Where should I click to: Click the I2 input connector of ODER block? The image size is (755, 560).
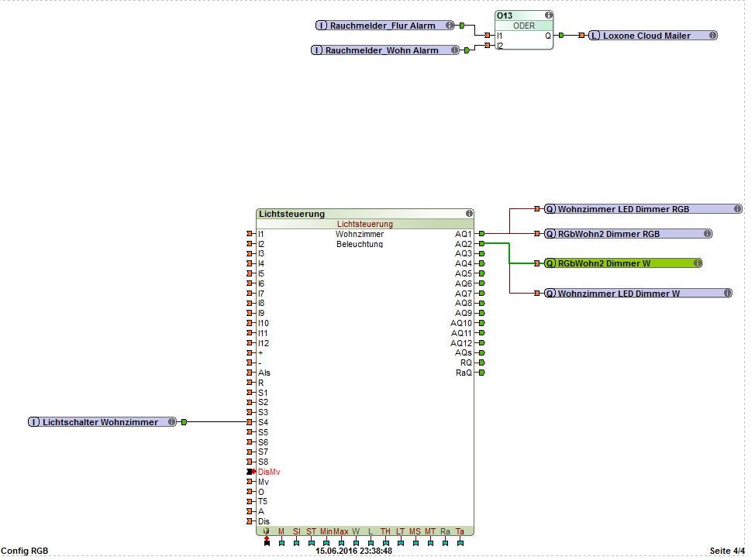coord(488,45)
